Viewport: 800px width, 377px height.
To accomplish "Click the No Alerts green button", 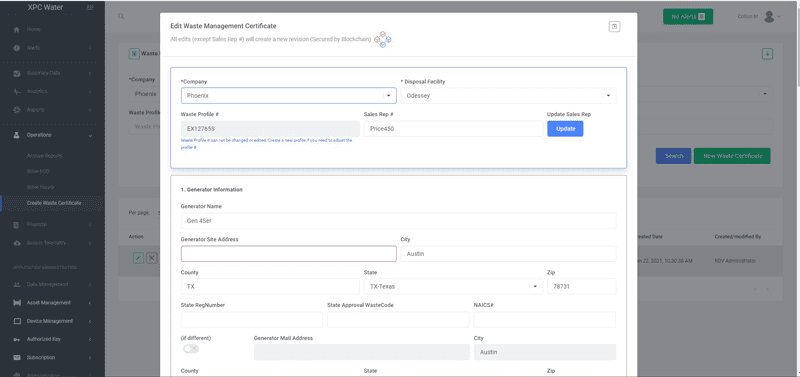I will click(x=688, y=17).
